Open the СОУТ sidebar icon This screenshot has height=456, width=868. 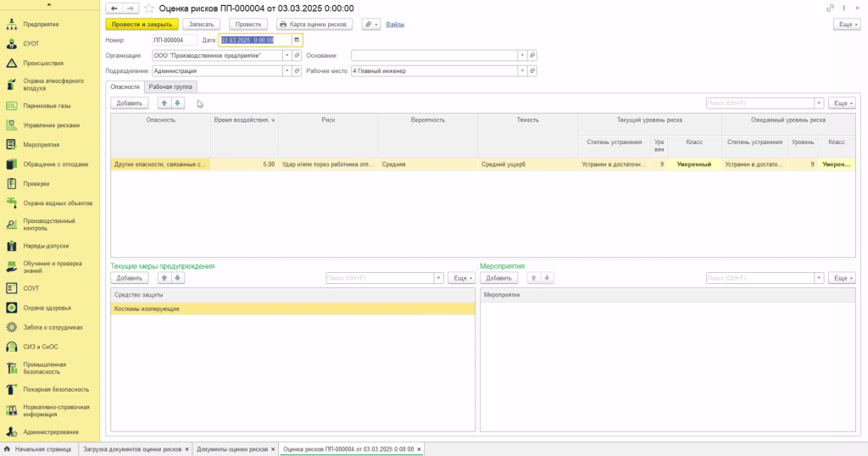(x=12, y=288)
